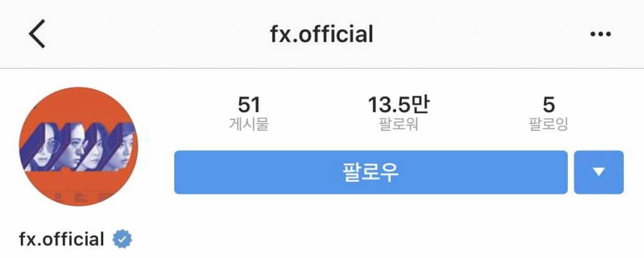Go back using the left chevron arrow
The image size is (644, 258).
tap(37, 34)
